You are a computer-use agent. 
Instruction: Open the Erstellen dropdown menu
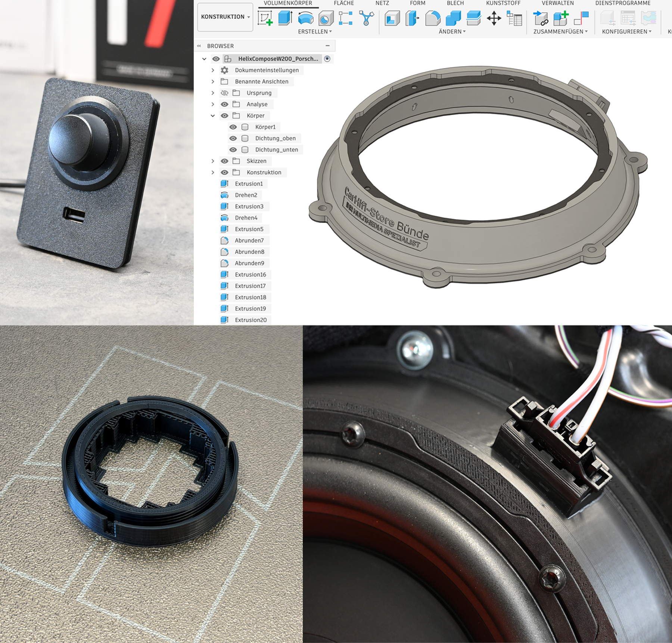click(315, 32)
